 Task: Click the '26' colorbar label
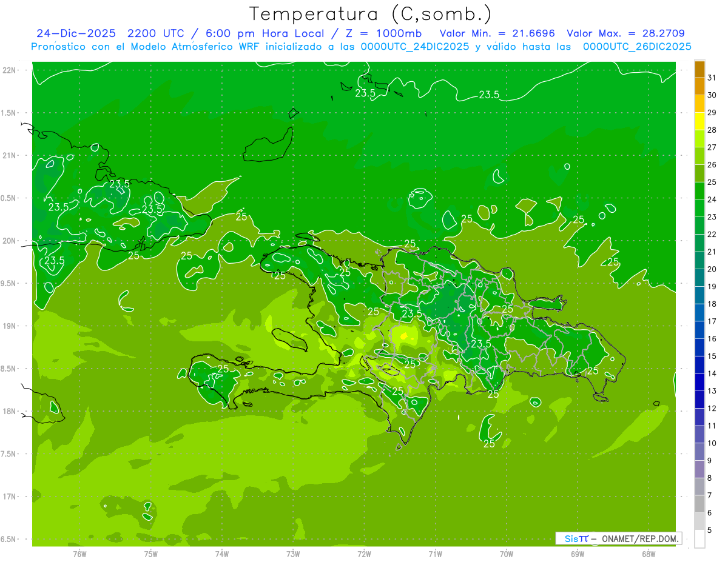[712, 165]
